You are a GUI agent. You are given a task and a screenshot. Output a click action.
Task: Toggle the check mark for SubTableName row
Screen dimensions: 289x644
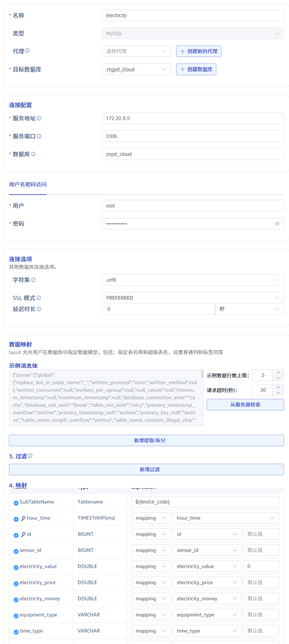click(x=16, y=503)
